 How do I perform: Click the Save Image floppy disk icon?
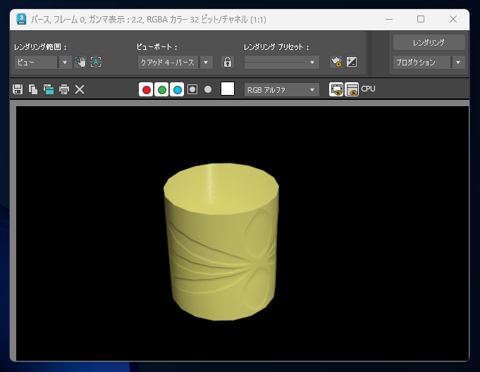[x=18, y=89]
